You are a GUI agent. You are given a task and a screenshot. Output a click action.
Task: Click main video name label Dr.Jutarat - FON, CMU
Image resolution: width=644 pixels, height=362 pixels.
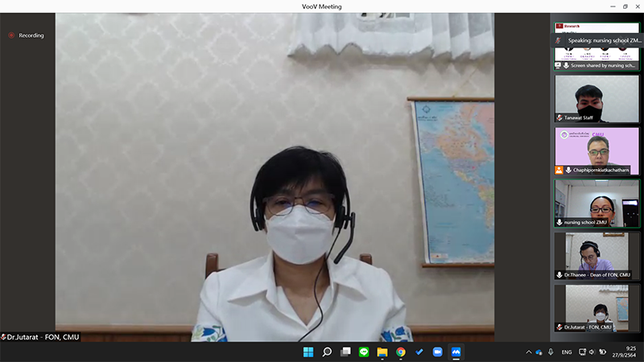point(43,337)
